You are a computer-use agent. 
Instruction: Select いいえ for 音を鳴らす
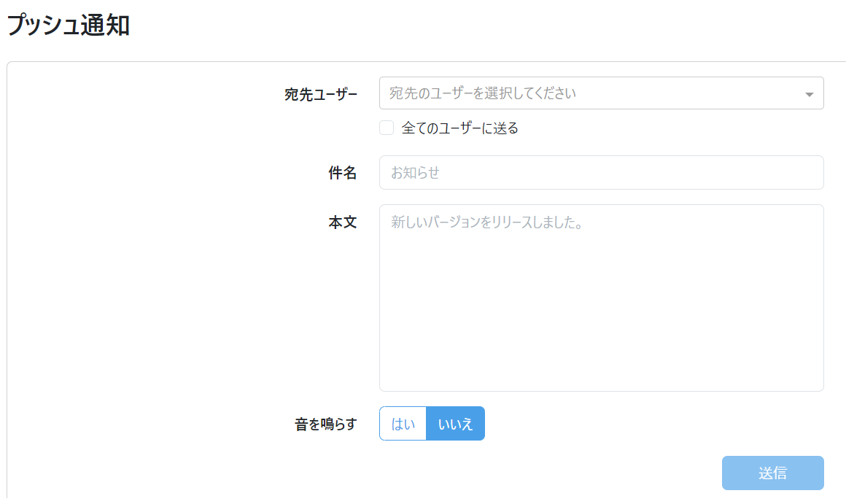click(x=455, y=424)
